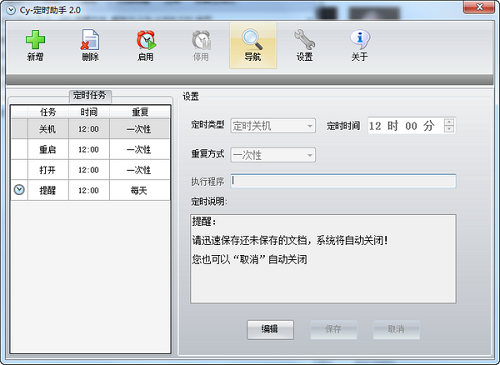Click the 关于 info bubble icon

[360, 40]
